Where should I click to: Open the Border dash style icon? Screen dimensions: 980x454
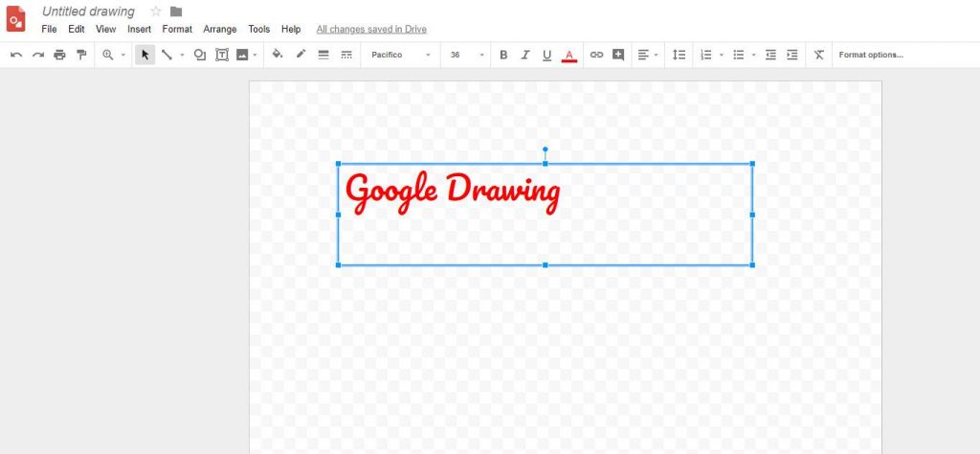tap(346, 55)
